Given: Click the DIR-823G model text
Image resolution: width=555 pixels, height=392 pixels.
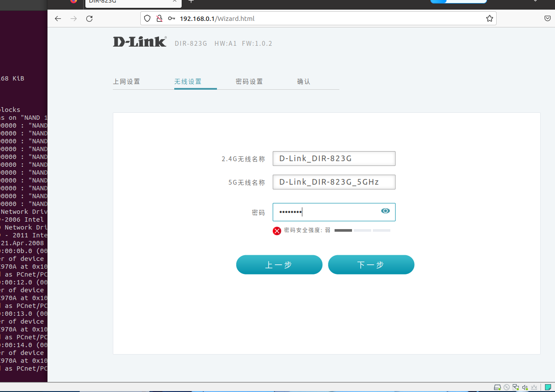Looking at the screenshot, I should pyautogui.click(x=191, y=44).
